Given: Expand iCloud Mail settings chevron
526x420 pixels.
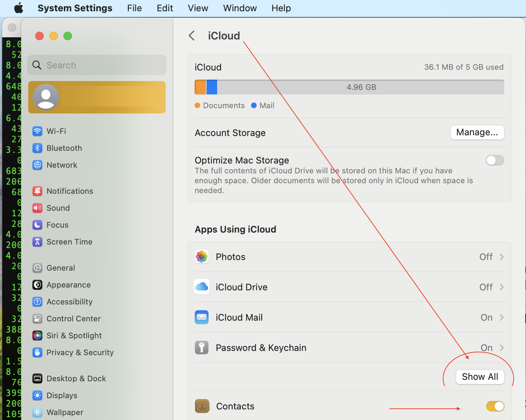Looking at the screenshot, I should tap(502, 317).
